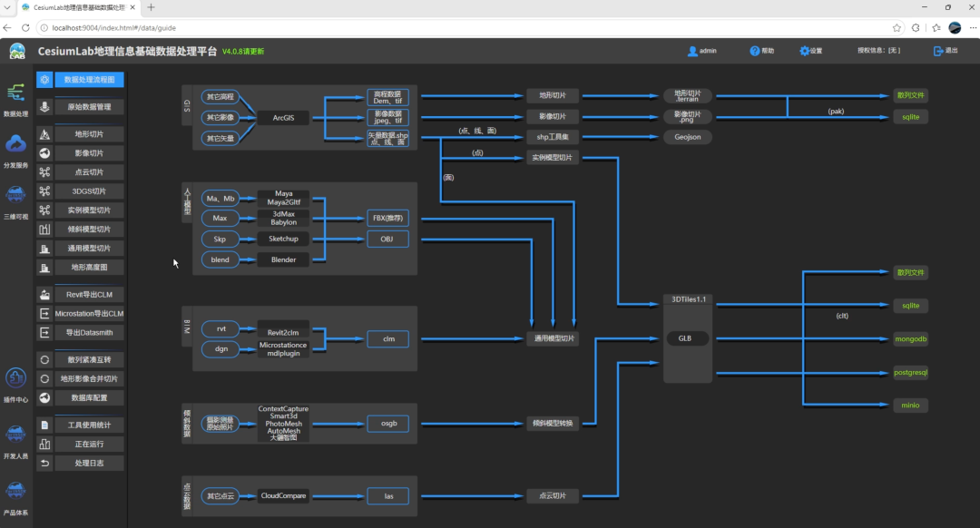The height and width of the screenshot is (528, 980).
Task: Open the 分发服务 cloud icon
Action: [15, 144]
